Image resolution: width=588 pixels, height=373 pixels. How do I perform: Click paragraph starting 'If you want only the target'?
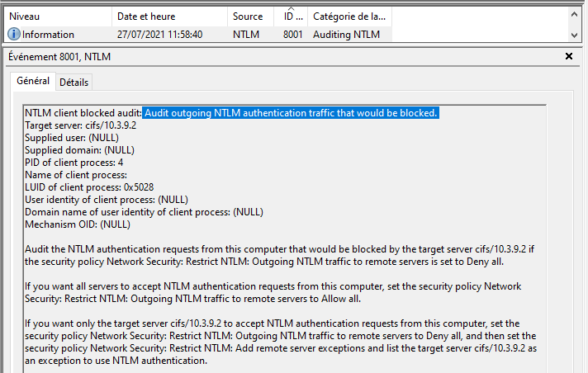coord(281,342)
